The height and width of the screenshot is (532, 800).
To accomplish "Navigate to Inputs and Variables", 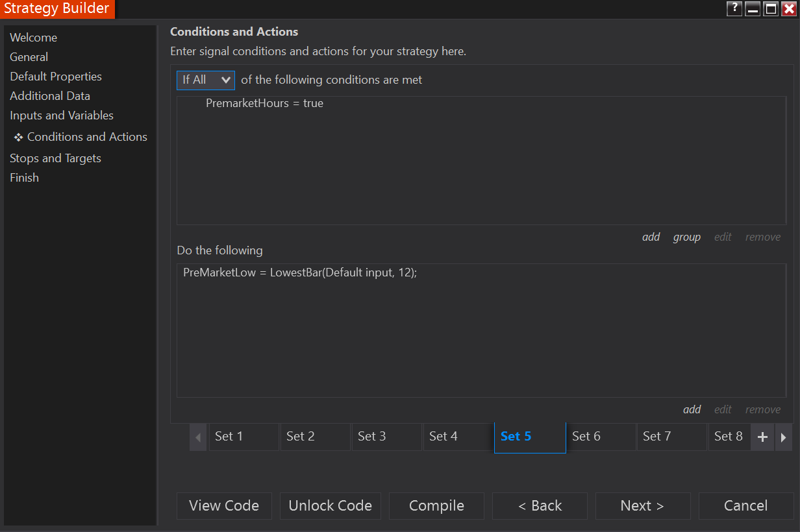I will tap(62, 115).
